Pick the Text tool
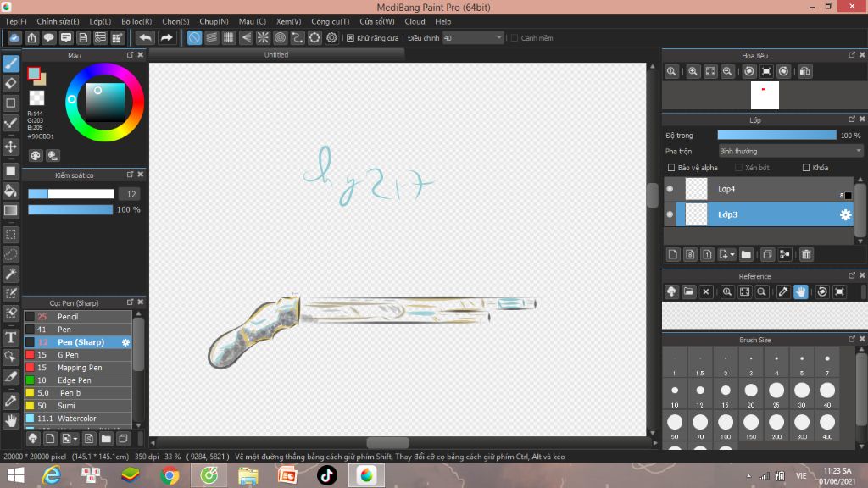 point(11,337)
